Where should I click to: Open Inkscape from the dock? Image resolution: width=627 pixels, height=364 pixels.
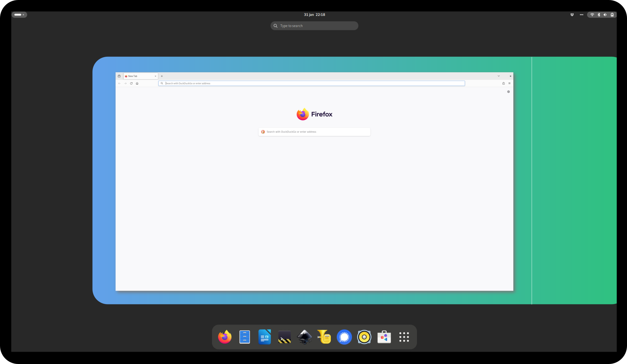click(x=304, y=337)
